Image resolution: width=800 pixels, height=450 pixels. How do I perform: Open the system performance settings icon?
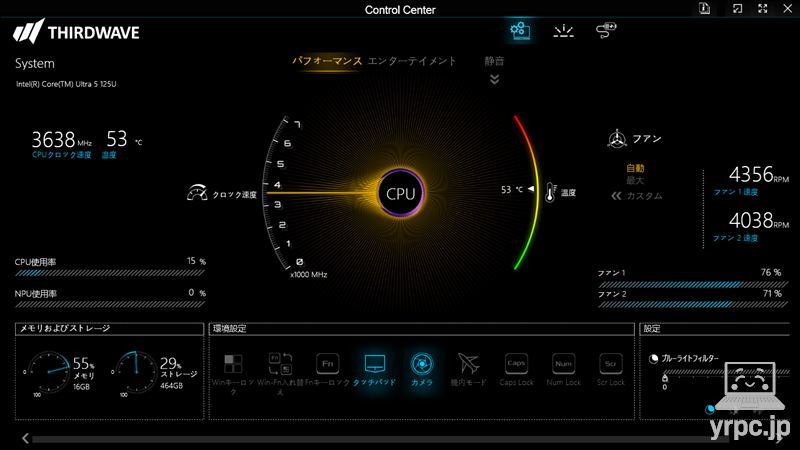[x=520, y=31]
